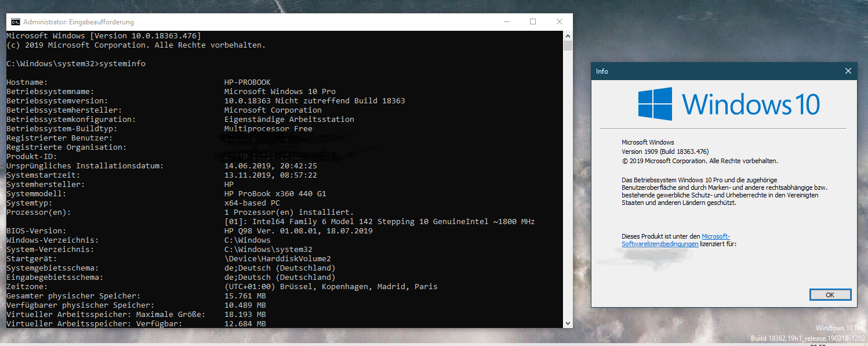Maximize the Administrator: Eingabeaufforderung window

pyautogui.click(x=533, y=22)
